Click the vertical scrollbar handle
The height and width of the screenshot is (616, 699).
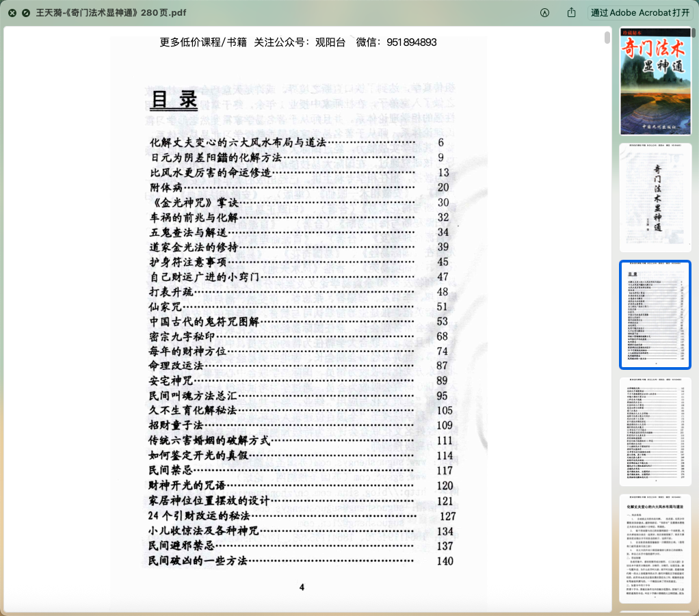607,38
